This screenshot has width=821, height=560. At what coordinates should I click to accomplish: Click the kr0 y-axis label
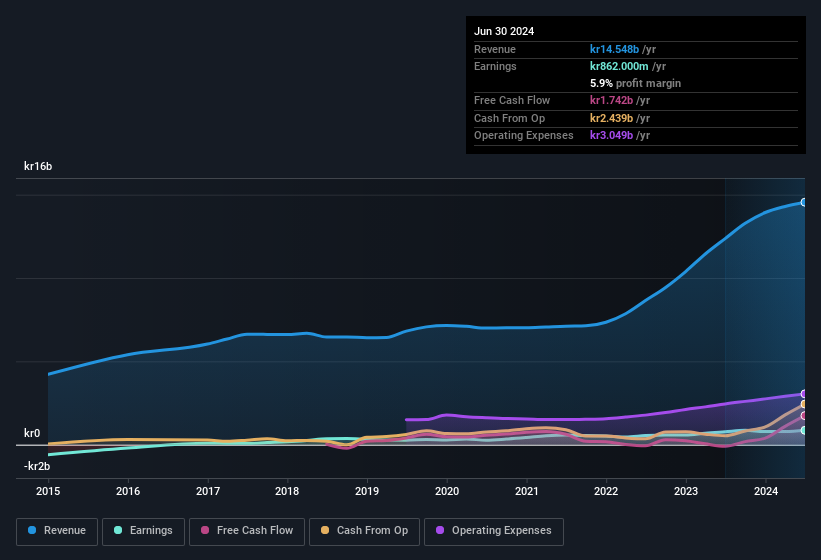(x=32, y=433)
